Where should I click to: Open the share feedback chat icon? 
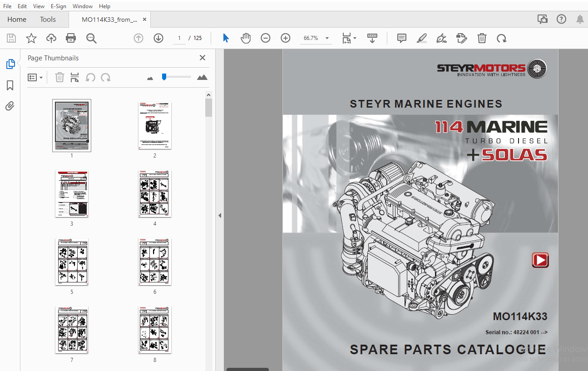tap(542, 19)
